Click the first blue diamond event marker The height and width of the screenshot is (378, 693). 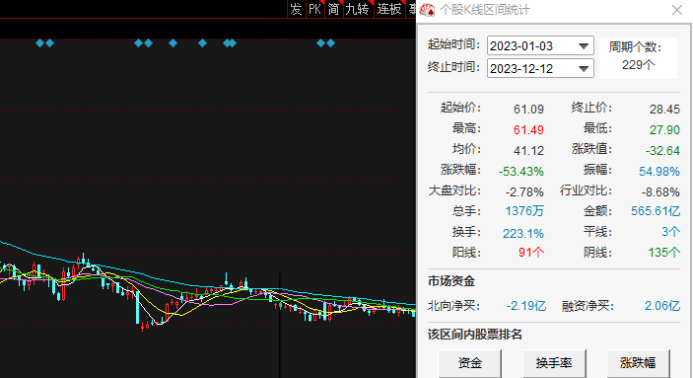[x=40, y=43]
